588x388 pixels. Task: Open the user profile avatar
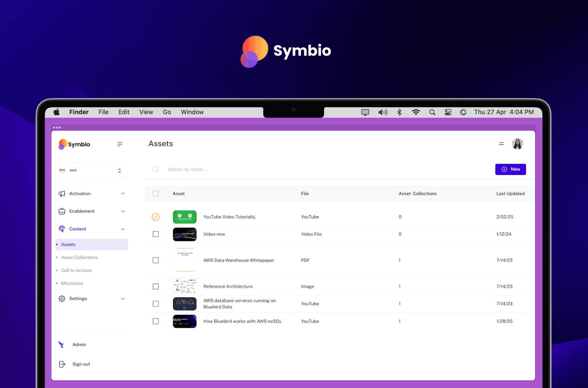pos(517,144)
